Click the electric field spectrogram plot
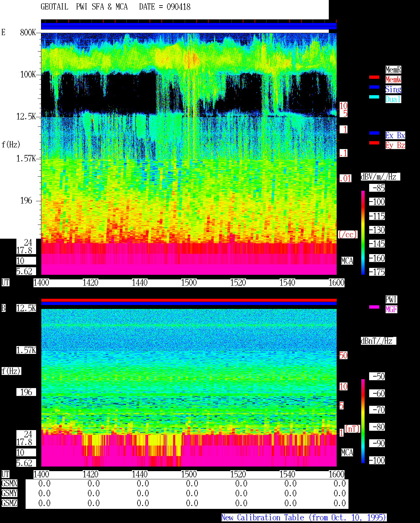 point(189,154)
